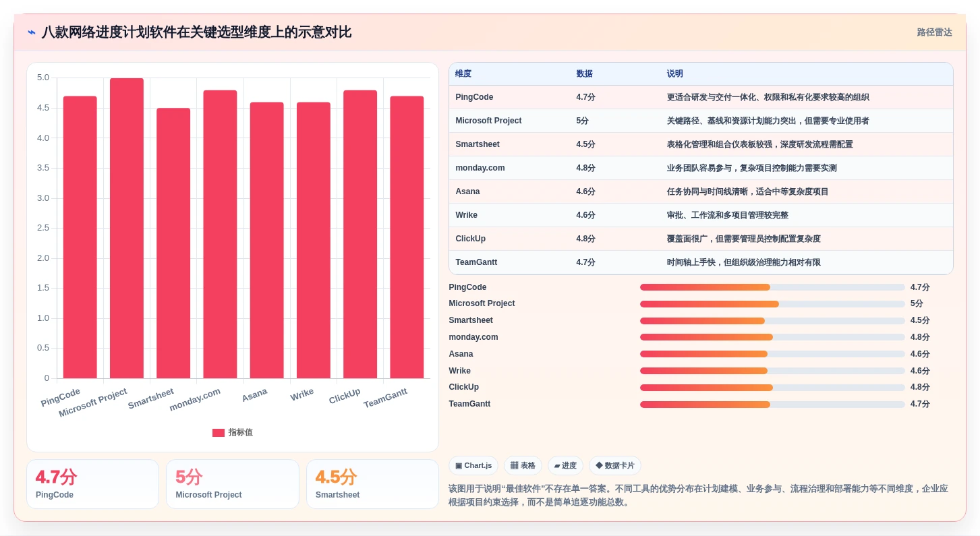Viewport: 980px width, 536px height.
Task: Click the blue lightning icon beside the title
Action: 32,32
